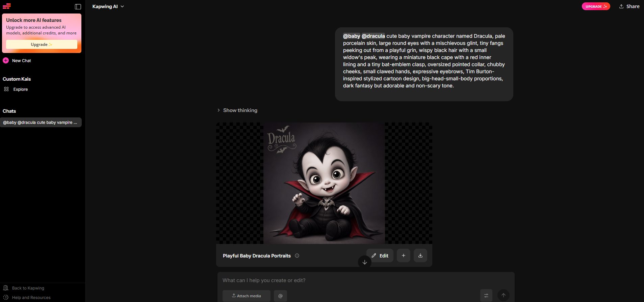
Task: Click the 'Custom Kais' section heading
Action: click(17, 79)
